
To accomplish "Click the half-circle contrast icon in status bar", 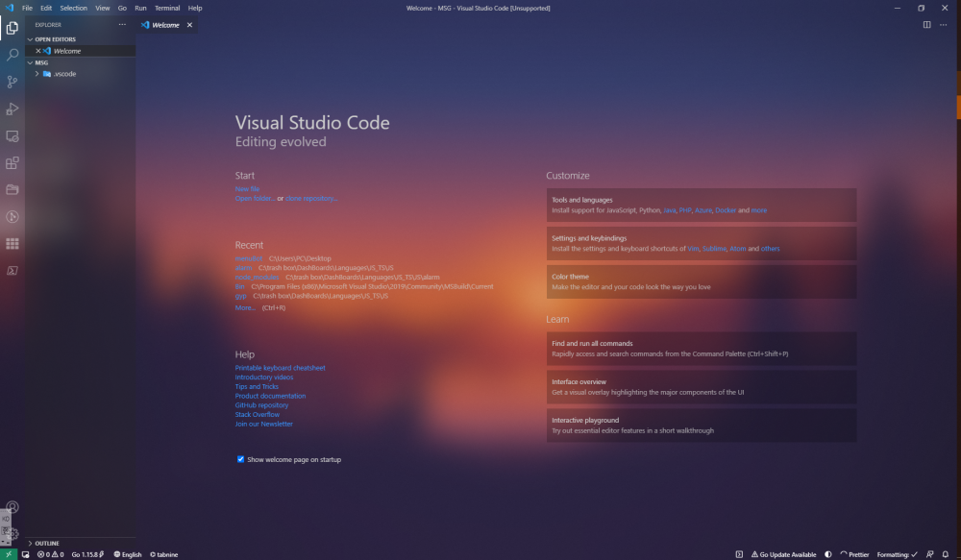I will 828,554.
